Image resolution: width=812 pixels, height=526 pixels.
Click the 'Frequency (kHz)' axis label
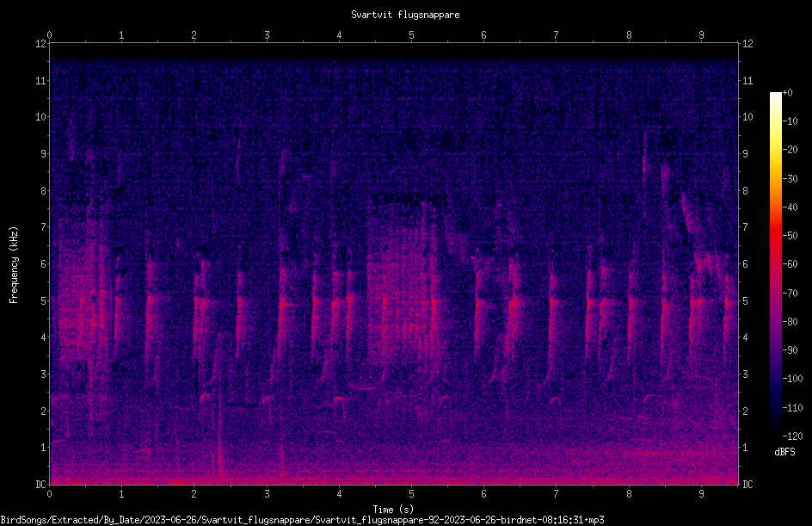(x=14, y=265)
